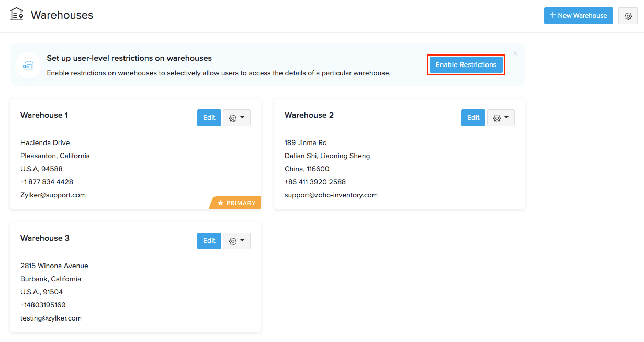
Task: Select the Warehouse 3 card title
Action: 44,238
